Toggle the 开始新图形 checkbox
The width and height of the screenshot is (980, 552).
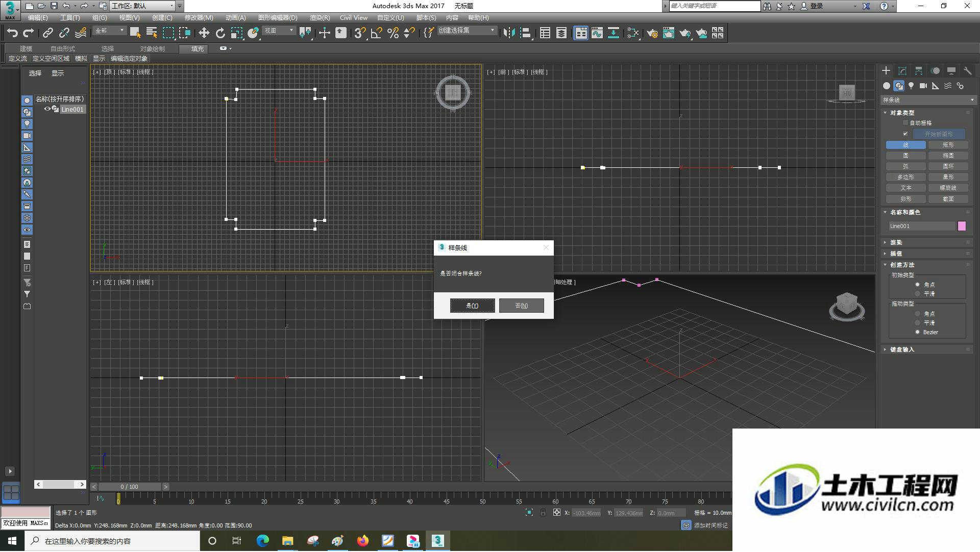(905, 134)
